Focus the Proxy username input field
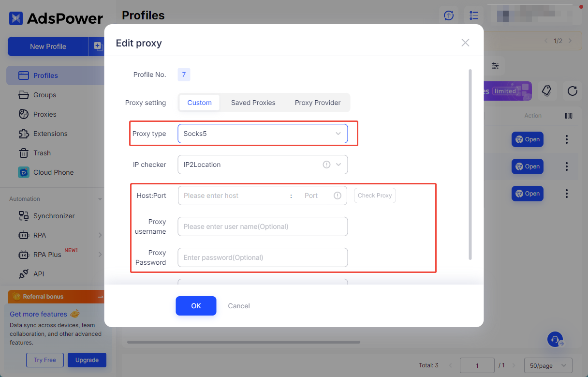 pyautogui.click(x=263, y=226)
